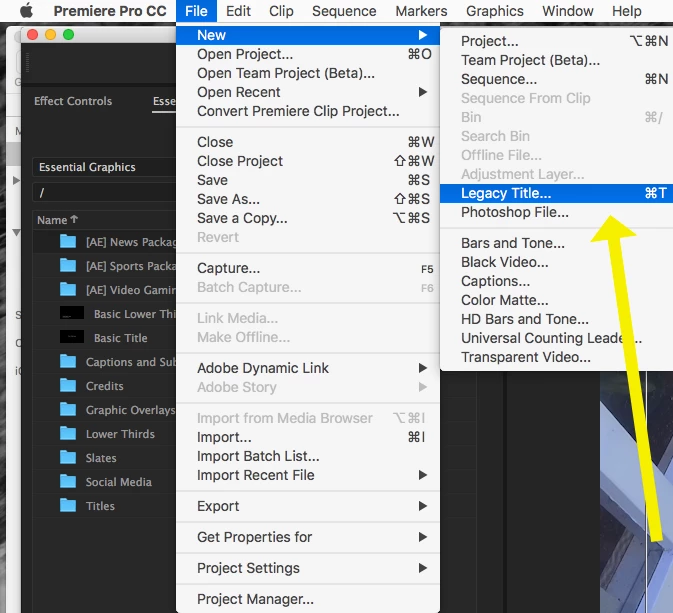Open the Essential Graphics library dropdown

click(104, 167)
